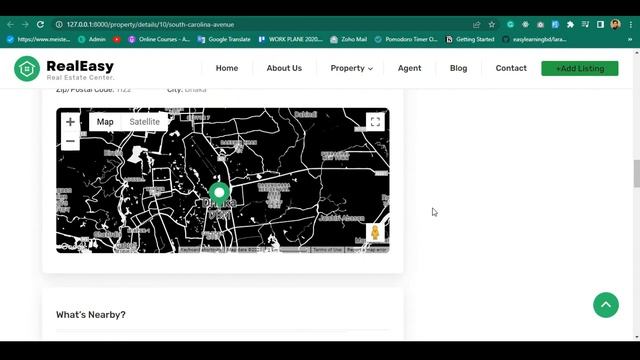The height and width of the screenshot is (360, 640).
Task: Click the site info icon in address bar
Action: [59, 24]
